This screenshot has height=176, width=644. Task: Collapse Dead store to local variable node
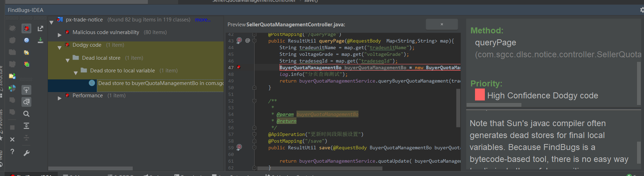[x=76, y=73]
